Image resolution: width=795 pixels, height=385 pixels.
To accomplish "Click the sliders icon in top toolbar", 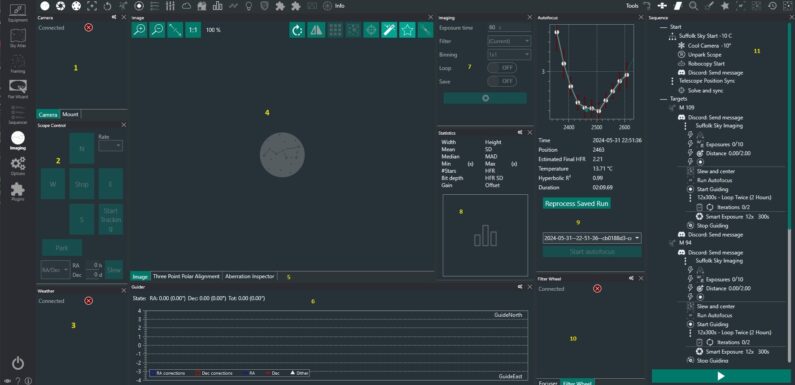I will tap(170, 6).
